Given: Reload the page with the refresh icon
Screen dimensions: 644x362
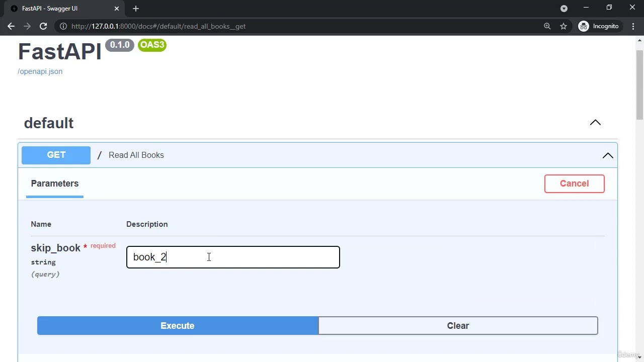Looking at the screenshot, I should pos(43,26).
